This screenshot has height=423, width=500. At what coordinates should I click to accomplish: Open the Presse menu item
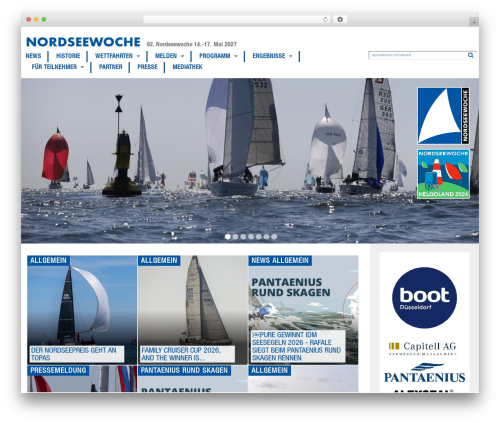click(147, 67)
